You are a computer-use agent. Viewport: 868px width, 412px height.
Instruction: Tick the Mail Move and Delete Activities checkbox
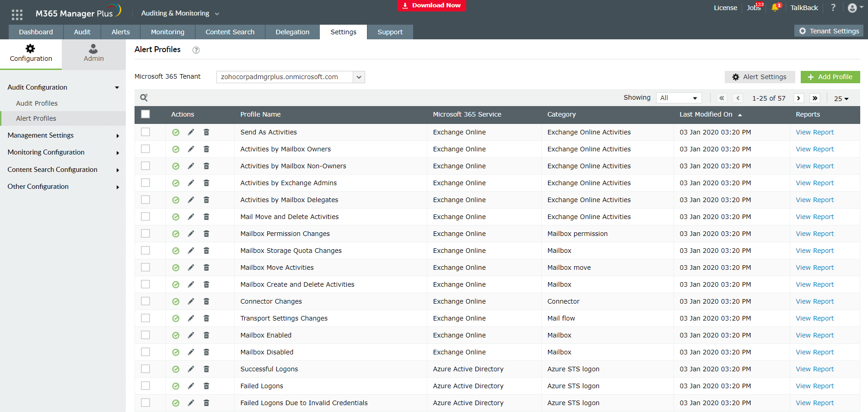click(146, 216)
